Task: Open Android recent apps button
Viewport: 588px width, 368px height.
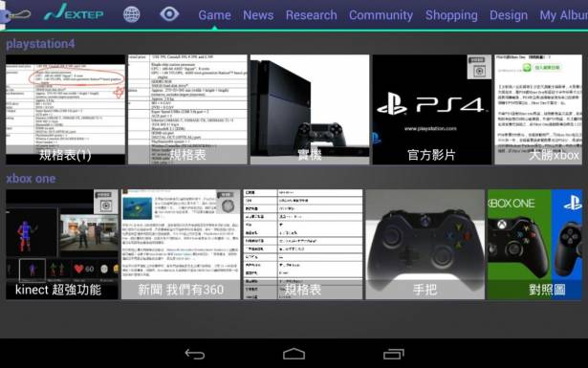Action: 393,354
